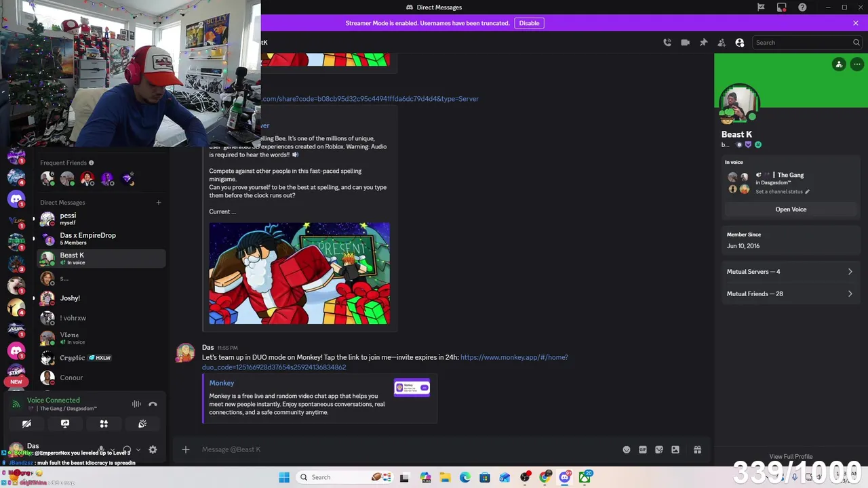Open more options on Beast K profile
Screen dimensions: 868x488
[x=857, y=64]
